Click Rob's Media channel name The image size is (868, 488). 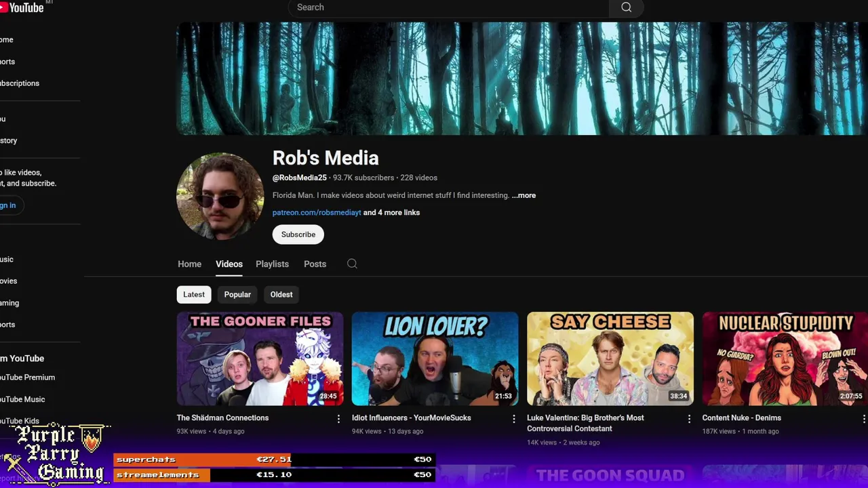pos(325,158)
